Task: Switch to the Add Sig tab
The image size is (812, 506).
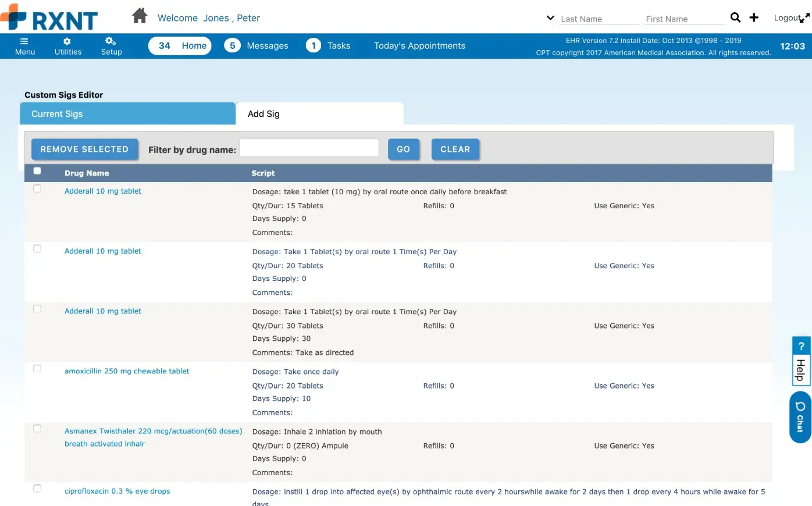Action: [263, 113]
